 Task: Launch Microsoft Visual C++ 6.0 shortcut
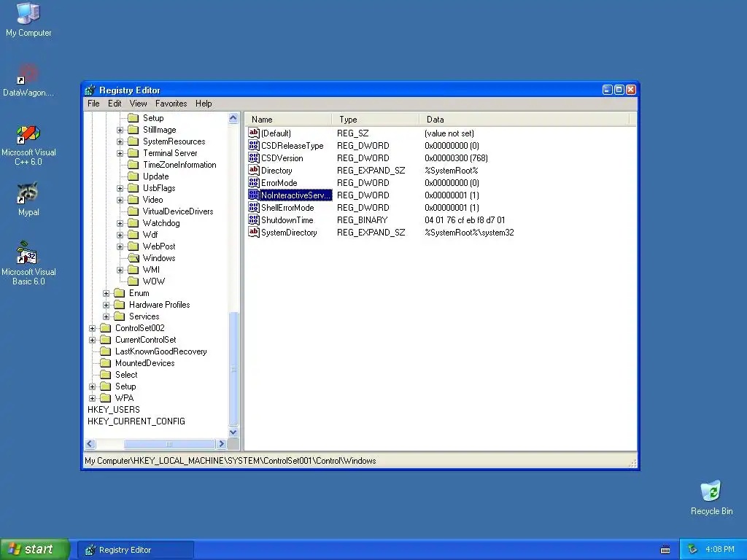coord(28,145)
